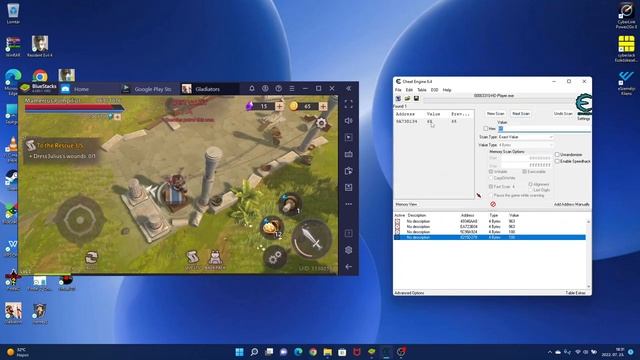Click BlueStacks help question icon
The width and height of the screenshot is (640, 360).
click(x=278, y=89)
